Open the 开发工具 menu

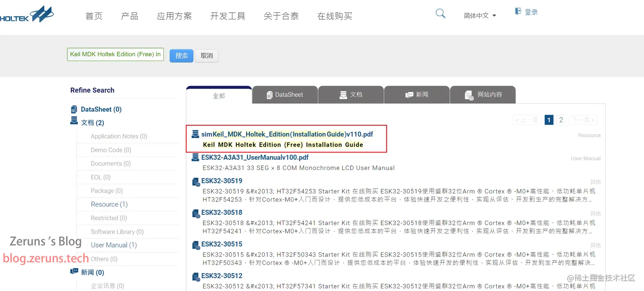228,16
